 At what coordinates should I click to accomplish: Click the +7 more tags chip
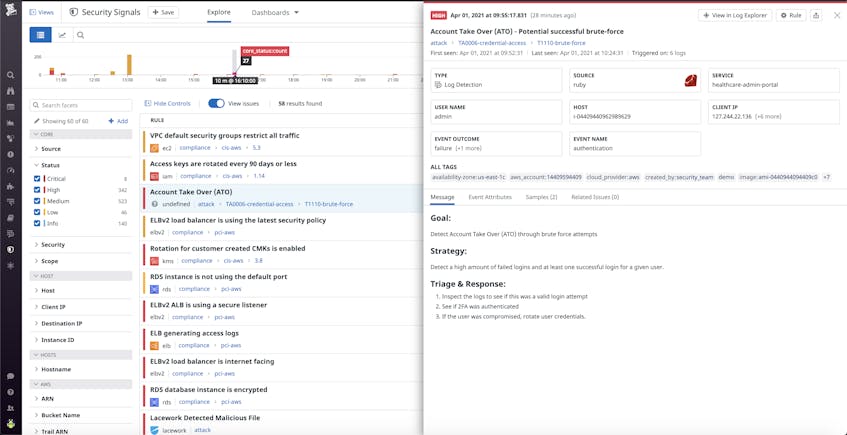[826, 177]
